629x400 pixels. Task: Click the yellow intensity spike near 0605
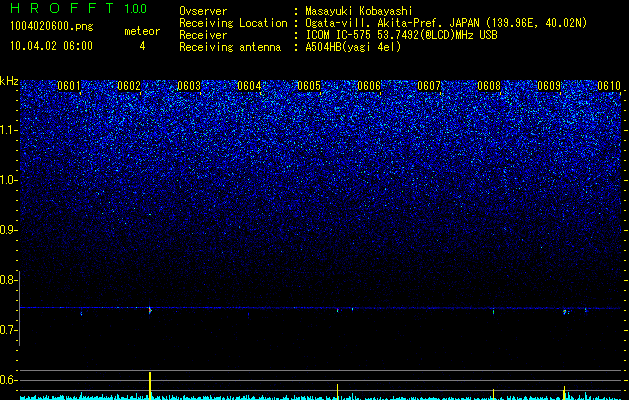tap(337, 392)
